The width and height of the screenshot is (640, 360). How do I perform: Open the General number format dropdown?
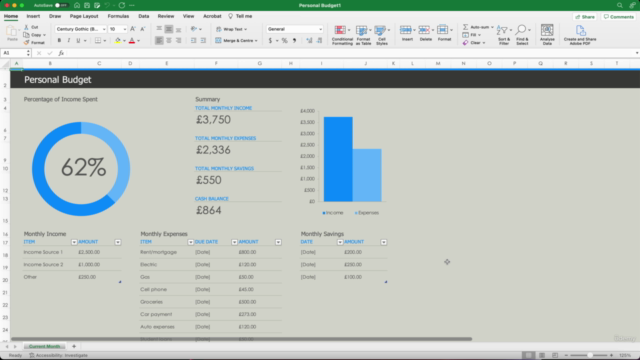point(294,29)
